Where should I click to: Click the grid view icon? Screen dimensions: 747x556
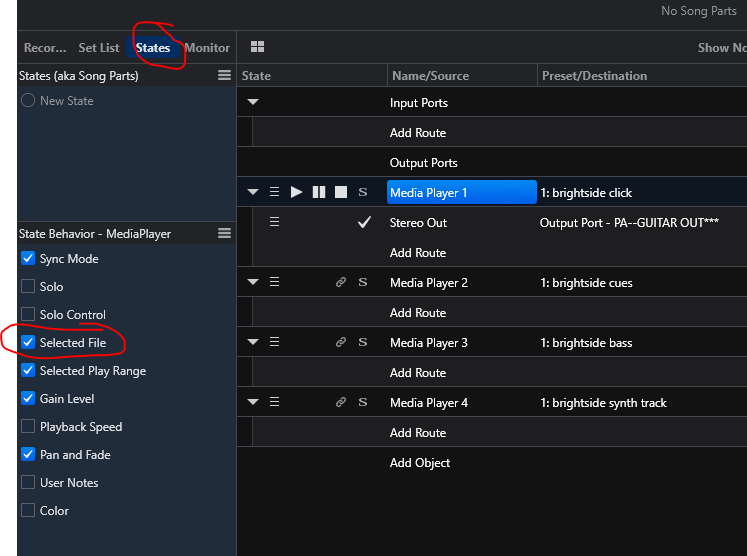pos(257,47)
